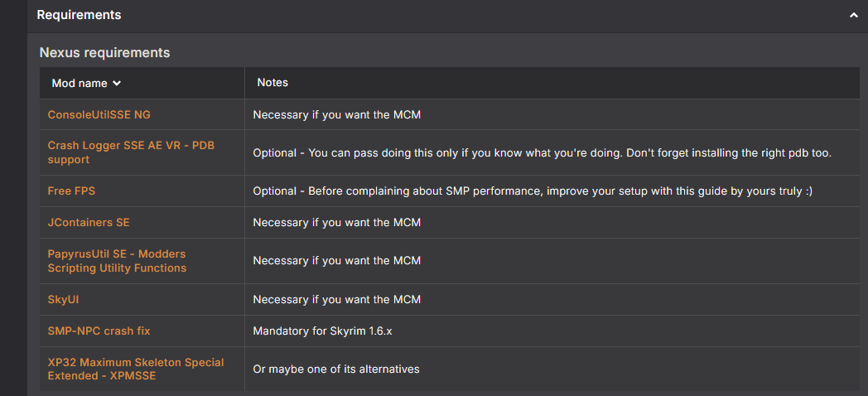Click the 'Or maybe one of its alternatives' note

tap(336, 369)
